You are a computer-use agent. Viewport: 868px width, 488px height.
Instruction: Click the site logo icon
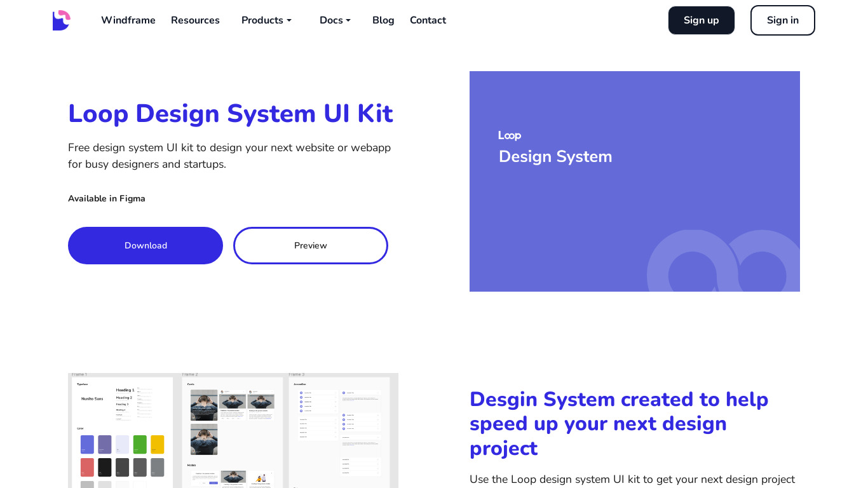tap(62, 20)
